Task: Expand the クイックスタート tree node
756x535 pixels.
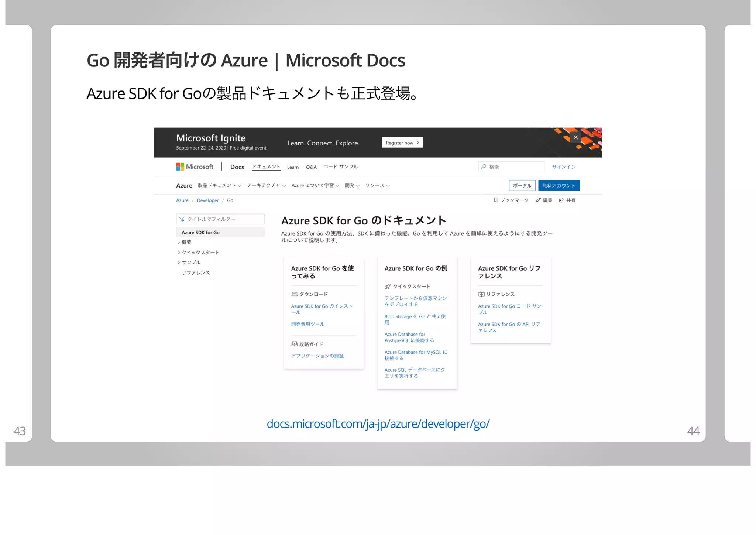Action: (198, 253)
